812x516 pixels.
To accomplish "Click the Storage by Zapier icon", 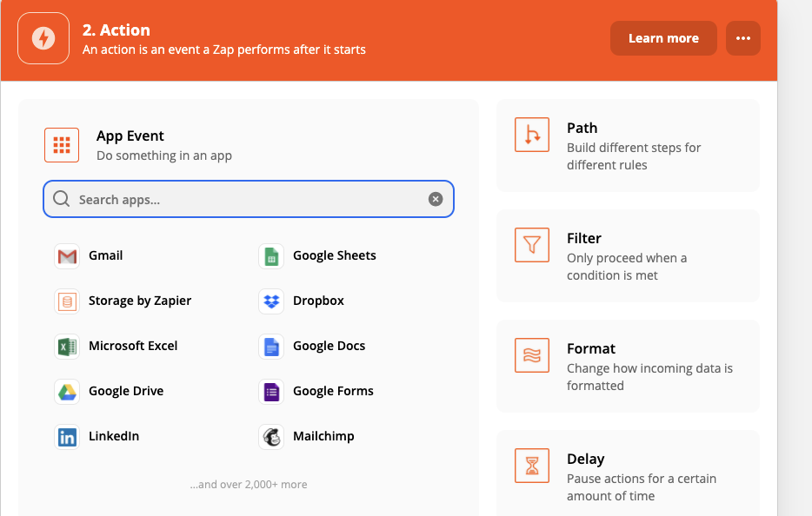I will coord(67,301).
